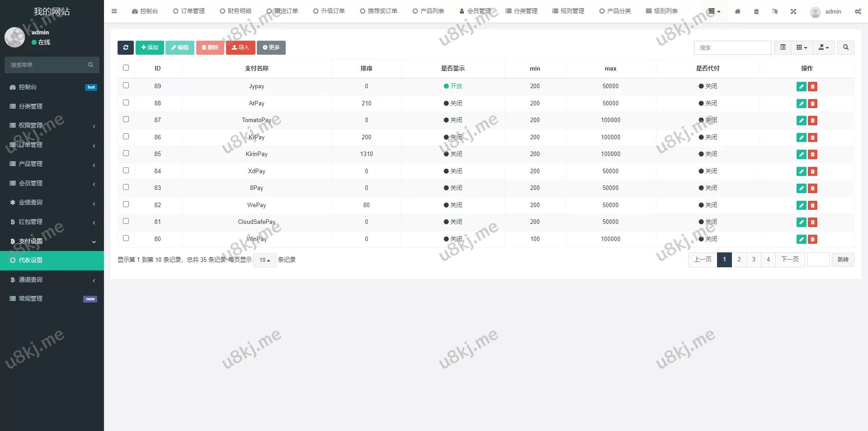Select all rows with header checkbox
Image resolution: width=868 pixels, height=431 pixels.
click(126, 68)
